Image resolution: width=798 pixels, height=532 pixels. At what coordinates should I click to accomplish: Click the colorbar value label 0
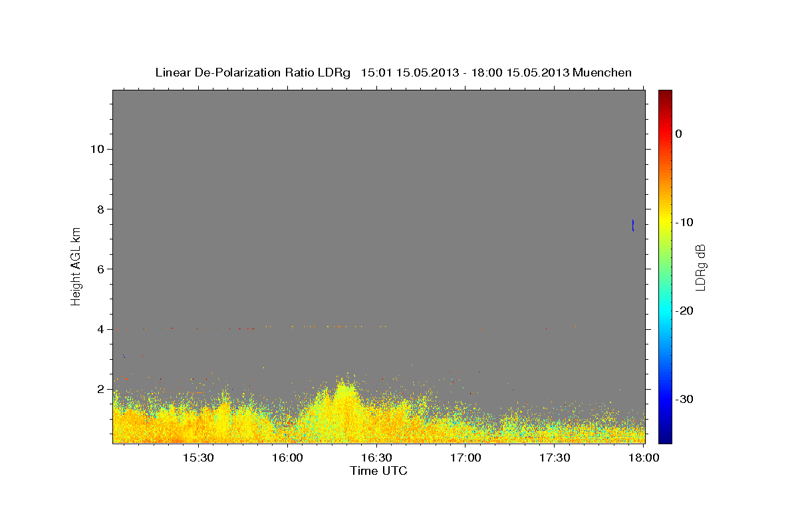(x=679, y=134)
